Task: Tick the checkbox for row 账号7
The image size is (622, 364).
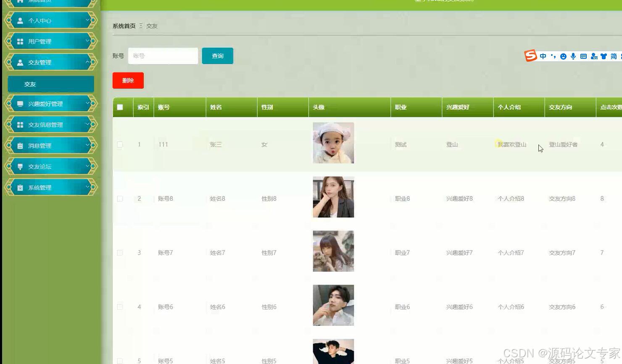Action: [120, 253]
